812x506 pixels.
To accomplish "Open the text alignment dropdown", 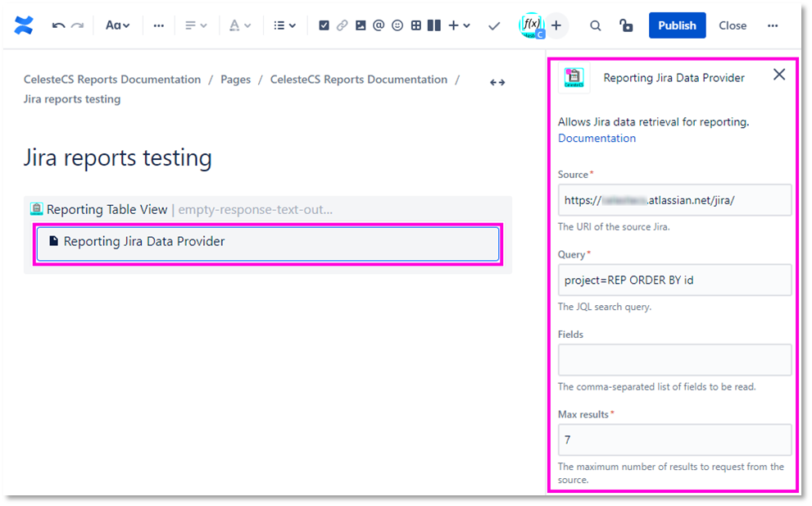I will coord(196,25).
